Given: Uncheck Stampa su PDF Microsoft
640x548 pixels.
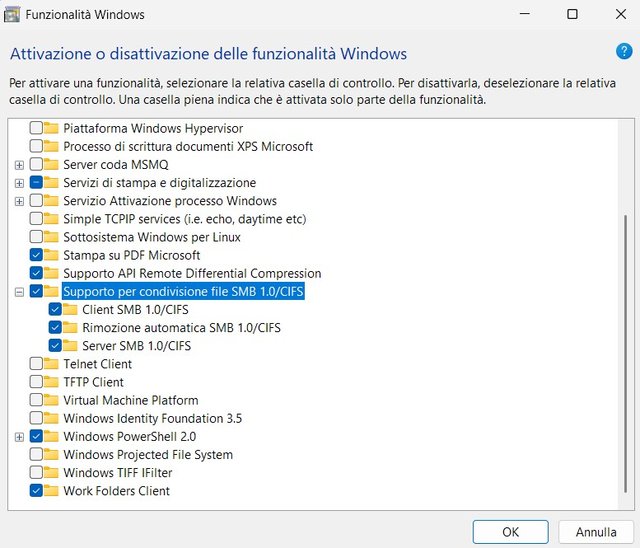Looking at the screenshot, I should point(36,255).
